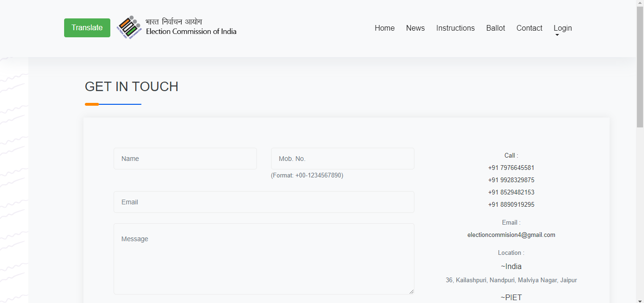Select the Email input field

point(264,202)
